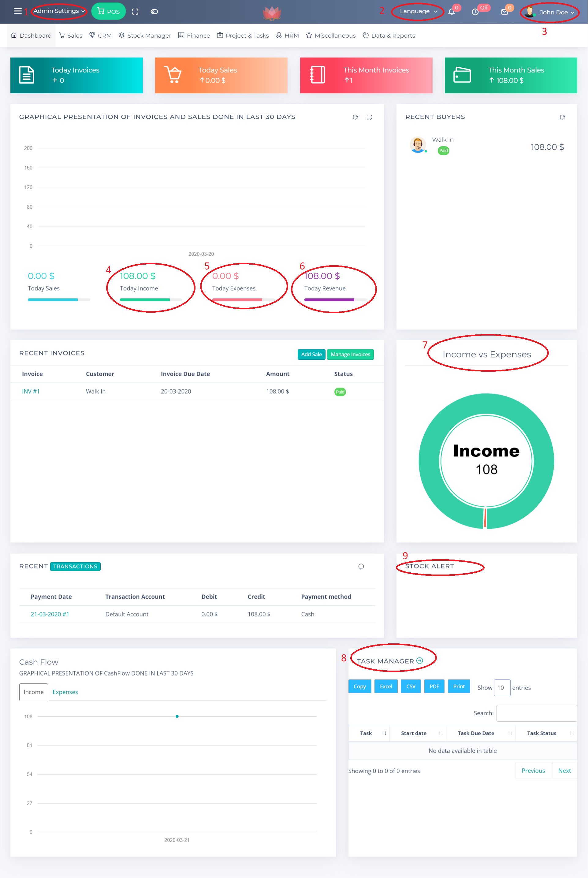588x878 pixels.
Task: Toggle the switch icon in top bar
Action: [154, 12]
